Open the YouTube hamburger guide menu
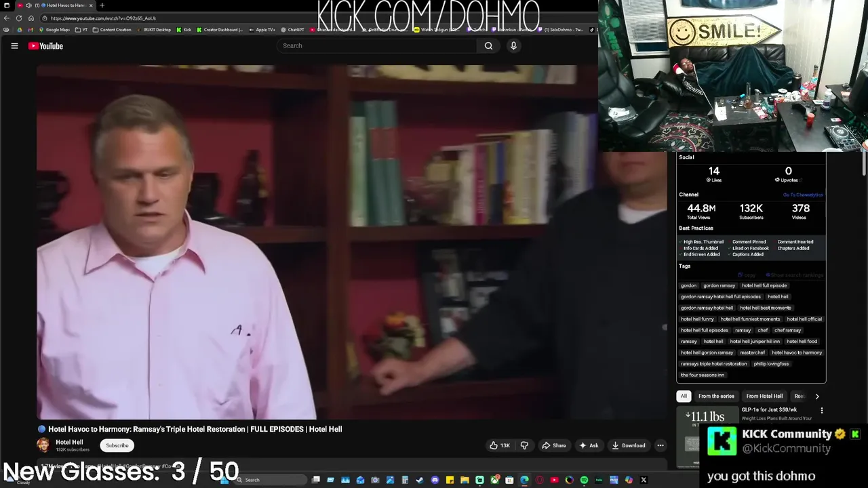 click(x=14, y=45)
